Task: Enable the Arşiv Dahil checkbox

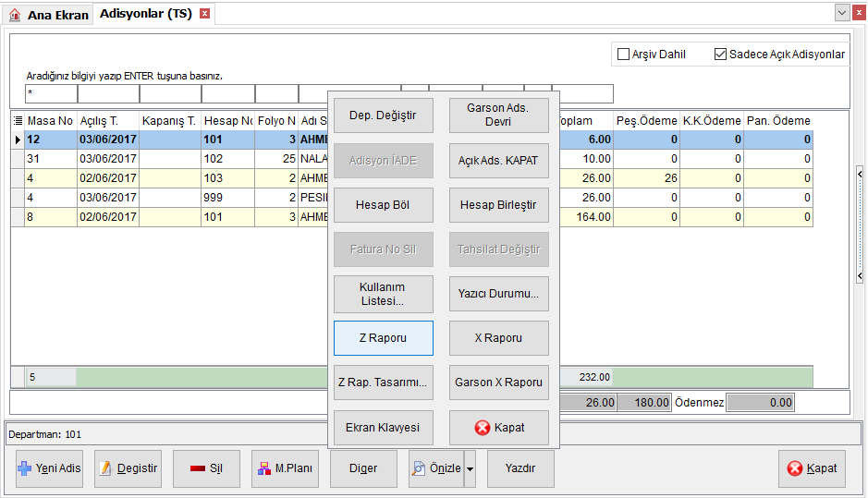Action: click(x=623, y=55)
